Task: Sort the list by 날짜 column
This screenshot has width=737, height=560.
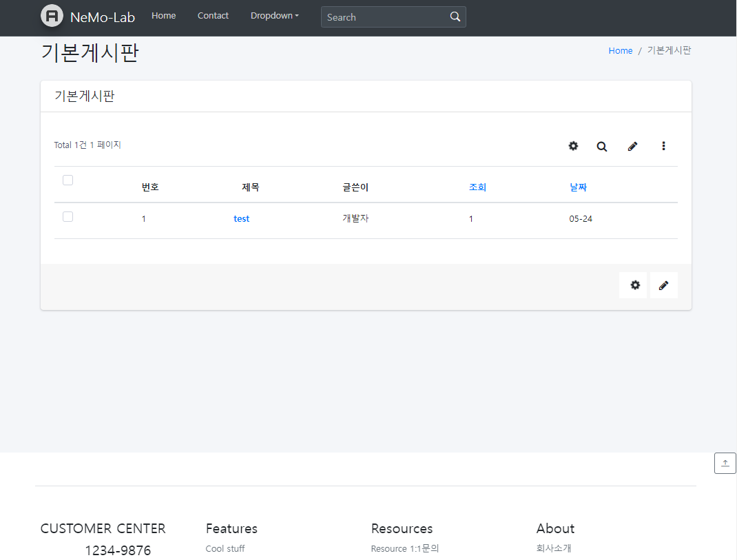Action: (x=578, y=187)
